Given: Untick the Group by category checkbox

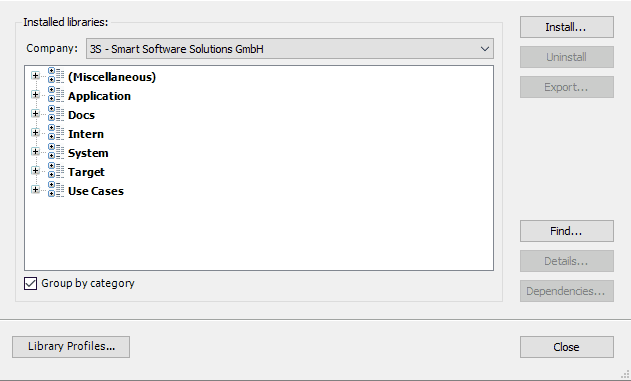Looking at the screenshot, I should [31, 283].
